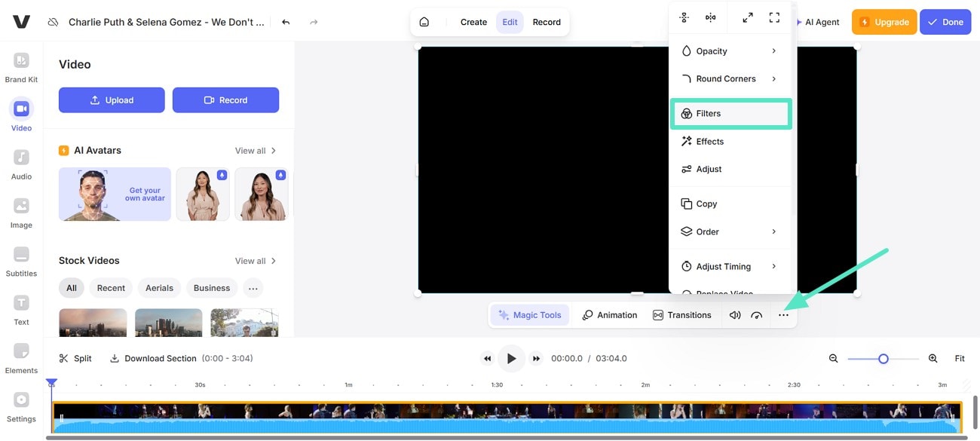Click the orange Upgrade button
The image size is (980, 441).
tap(884, 22)
